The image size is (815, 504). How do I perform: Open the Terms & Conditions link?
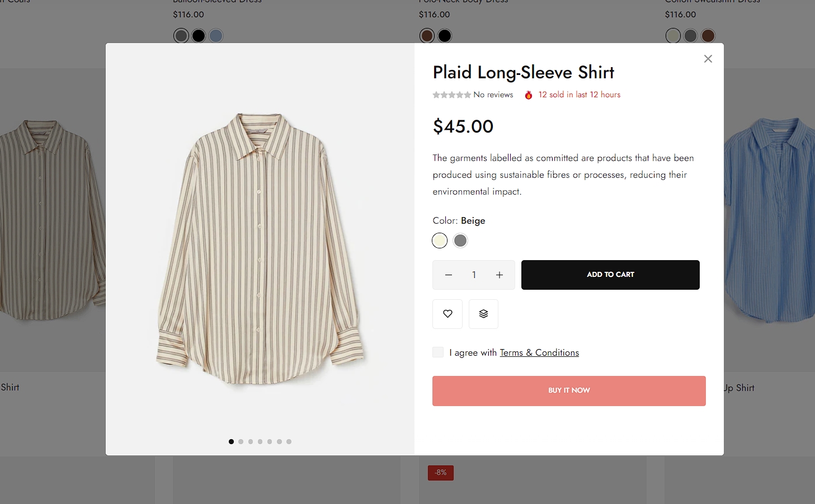click(x=539, y=352)
